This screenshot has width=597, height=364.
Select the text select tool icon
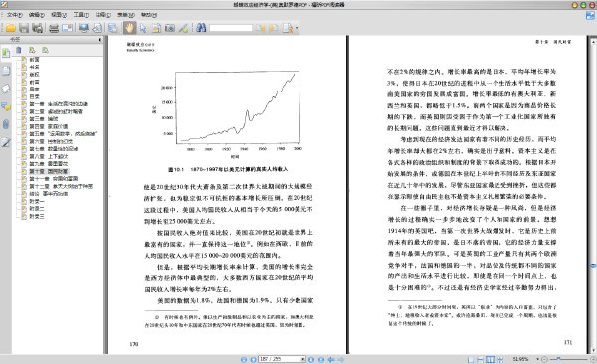click(x=156, y=28)
